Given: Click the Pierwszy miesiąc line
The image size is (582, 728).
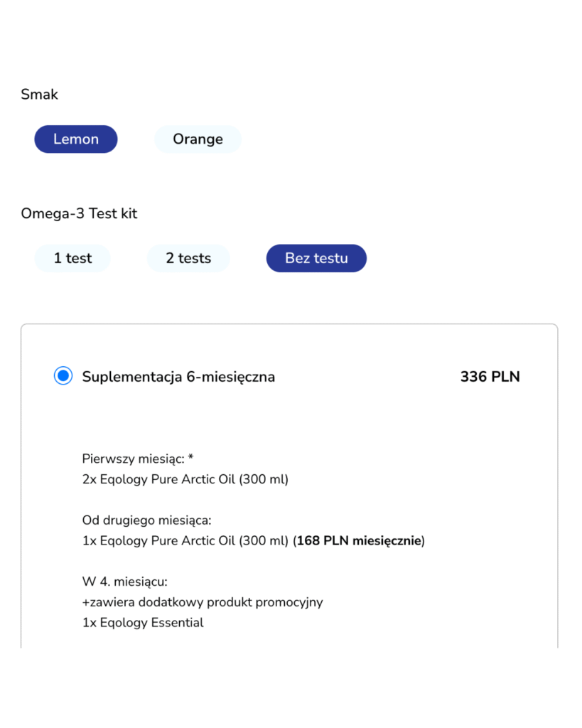Looking at the screenshot, I should coord(134,459).
